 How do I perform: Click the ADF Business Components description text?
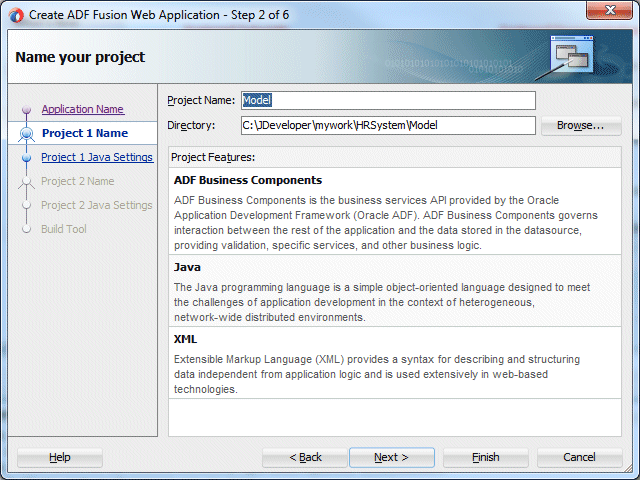[x=386, y=223]
